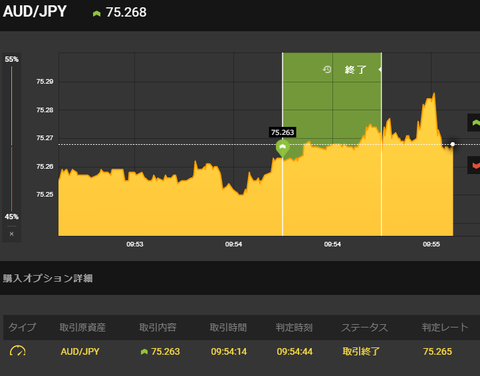This screenshot has width=480, height=376.
Task: Click the green up icon beside 75.263 in row
Action: click(x=144, y=352)
